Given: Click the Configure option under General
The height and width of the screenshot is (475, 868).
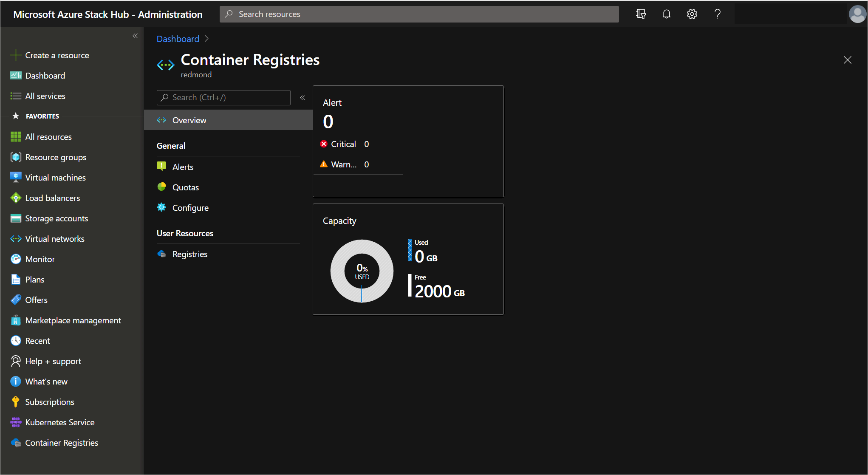Looking at the screenshot, I should (x=190, y=207).
